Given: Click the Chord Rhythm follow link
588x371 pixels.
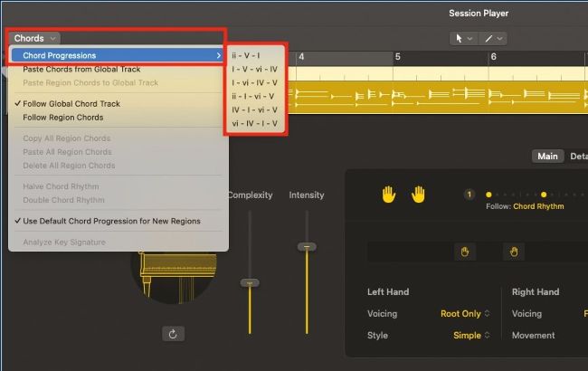Looking at the screenshot, I should (x=538, y=206).
